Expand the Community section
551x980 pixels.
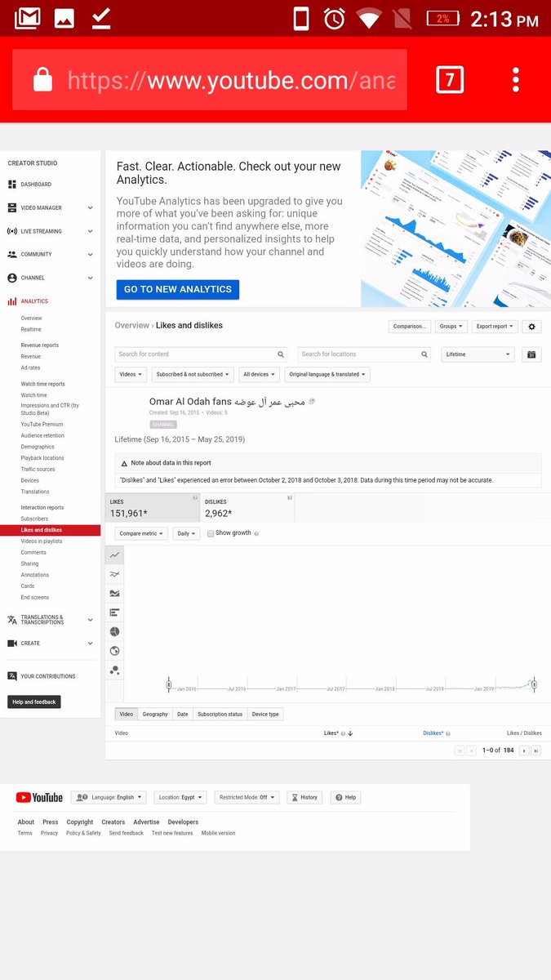click(x=90, y=255)
